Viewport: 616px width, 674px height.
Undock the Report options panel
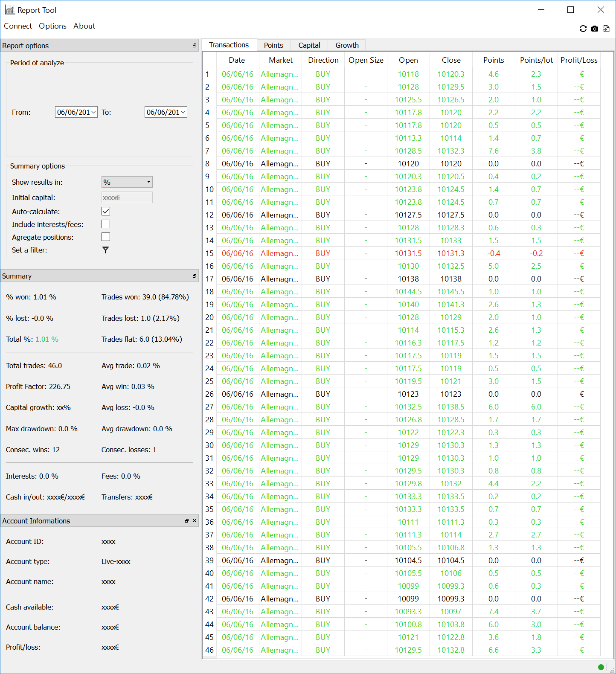[x=195, y=46]
